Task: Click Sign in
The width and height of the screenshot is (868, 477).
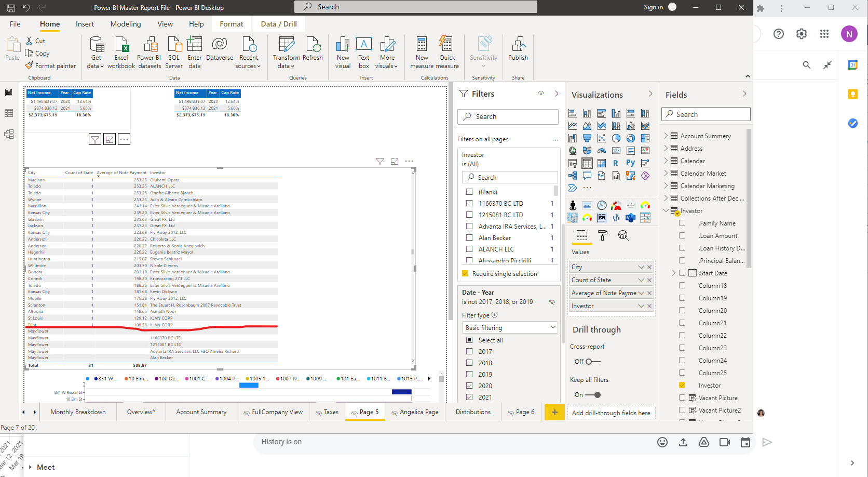Action: pos(654,7)
